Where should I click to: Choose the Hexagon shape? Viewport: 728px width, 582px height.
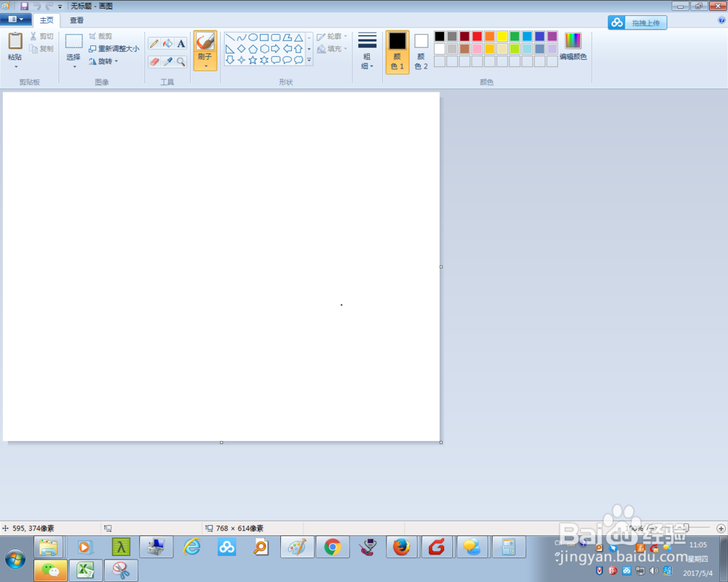coord(264,49)
